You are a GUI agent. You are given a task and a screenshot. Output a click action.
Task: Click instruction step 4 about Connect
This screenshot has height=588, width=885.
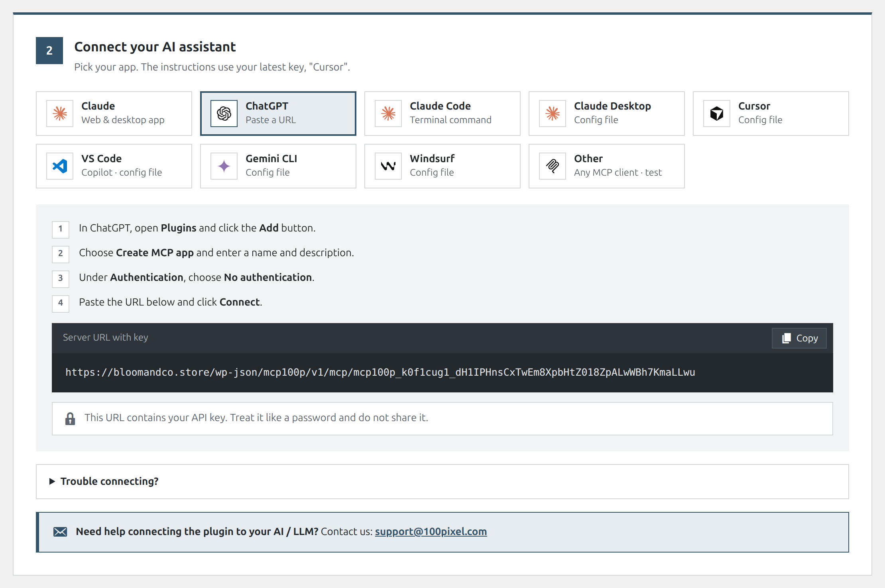point(171,302)
